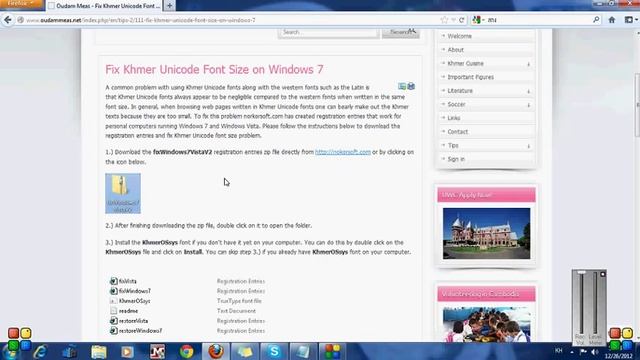The height and width of the screenshot is (360, 640).
Task: Open a new browser tab
Action: point(169,6)
